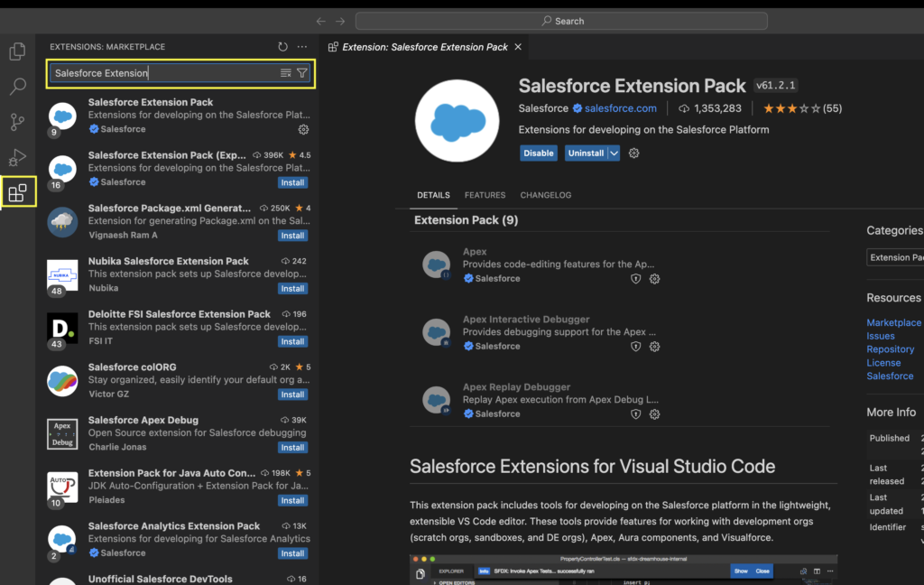The height and width of the screenshot is (585, 924).
Task: Click the Nubika extension logo thumbnail
Action: [x=62, y=275]
